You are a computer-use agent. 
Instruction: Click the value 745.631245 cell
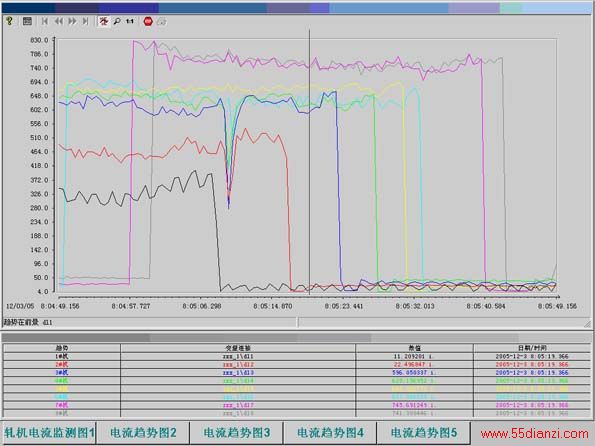(x=414, y=405)
